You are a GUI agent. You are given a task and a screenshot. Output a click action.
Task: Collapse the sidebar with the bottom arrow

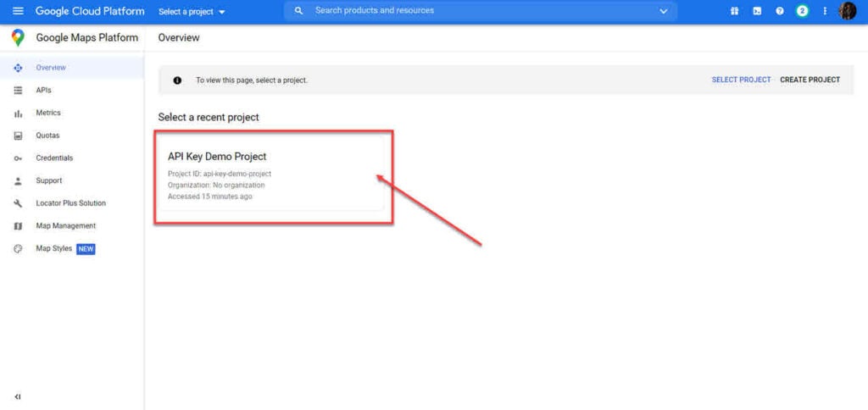18,396
